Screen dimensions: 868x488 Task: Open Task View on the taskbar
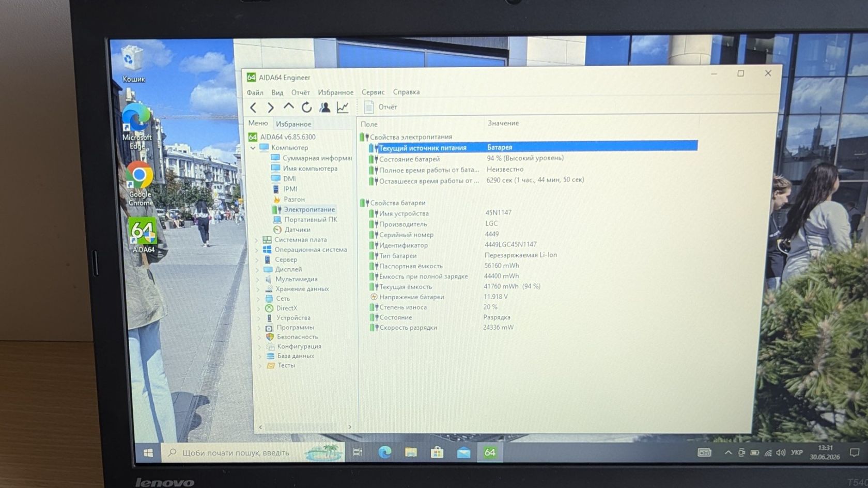358,452
